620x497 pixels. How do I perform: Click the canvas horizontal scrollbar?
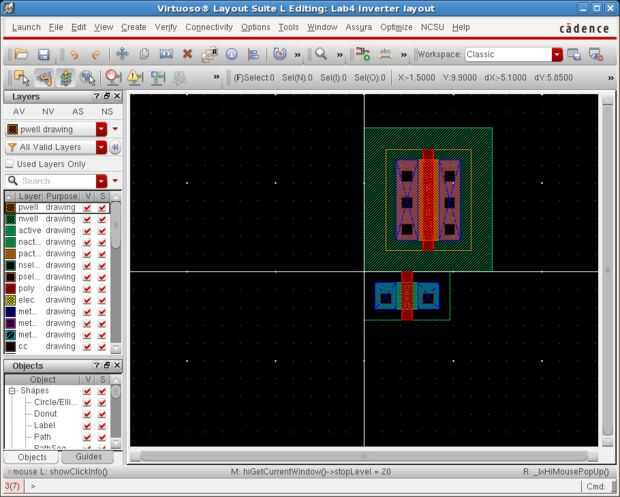[364, 456]
